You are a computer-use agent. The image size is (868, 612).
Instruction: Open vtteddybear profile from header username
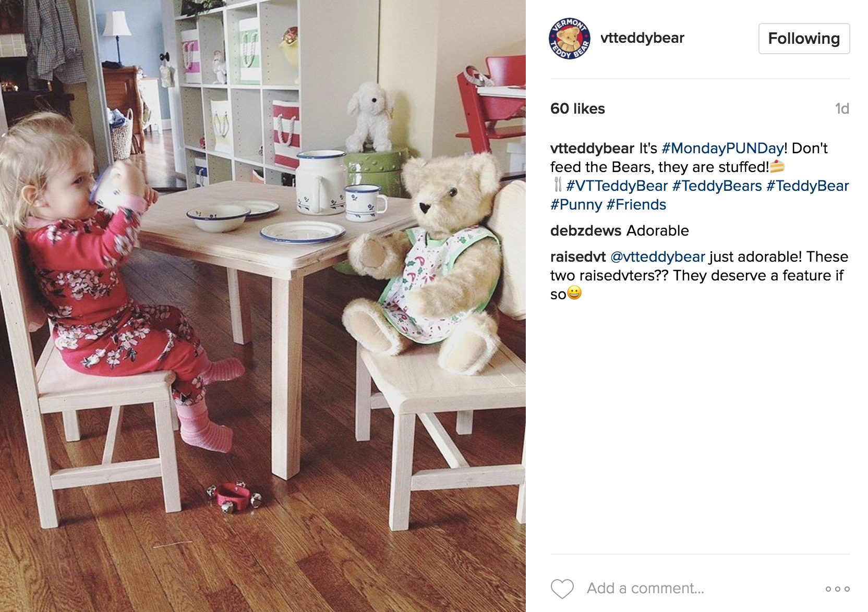pyautogui.click(x=642, y=38)
